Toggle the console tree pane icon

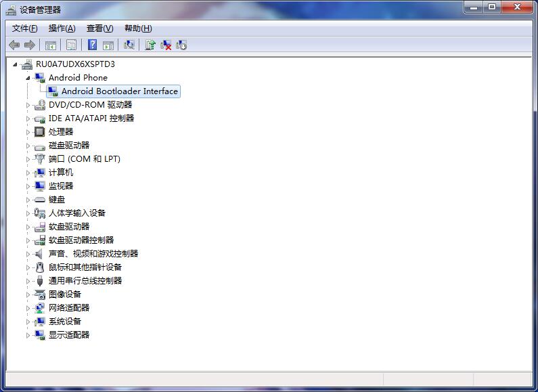51,45
